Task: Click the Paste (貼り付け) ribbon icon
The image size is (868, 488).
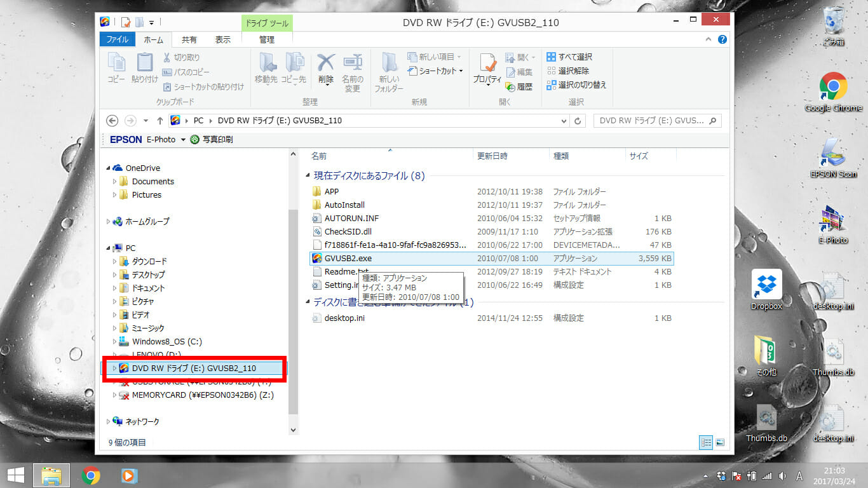Action: (x=145, y=67)
